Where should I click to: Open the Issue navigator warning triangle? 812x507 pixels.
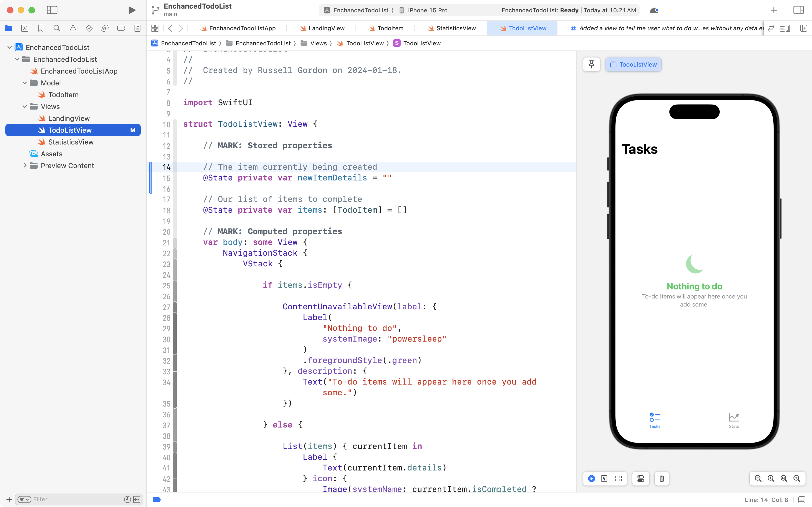coord(73,28)
